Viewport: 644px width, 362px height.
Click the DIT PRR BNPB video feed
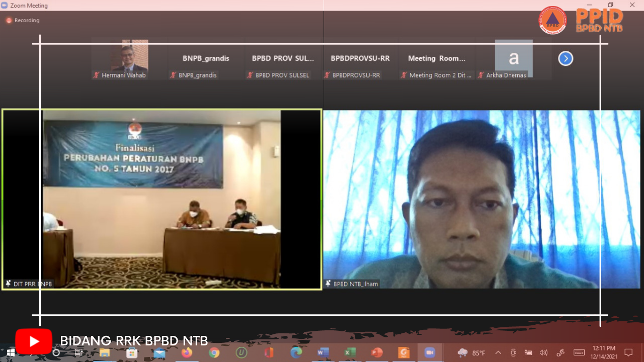pos(162,199)
